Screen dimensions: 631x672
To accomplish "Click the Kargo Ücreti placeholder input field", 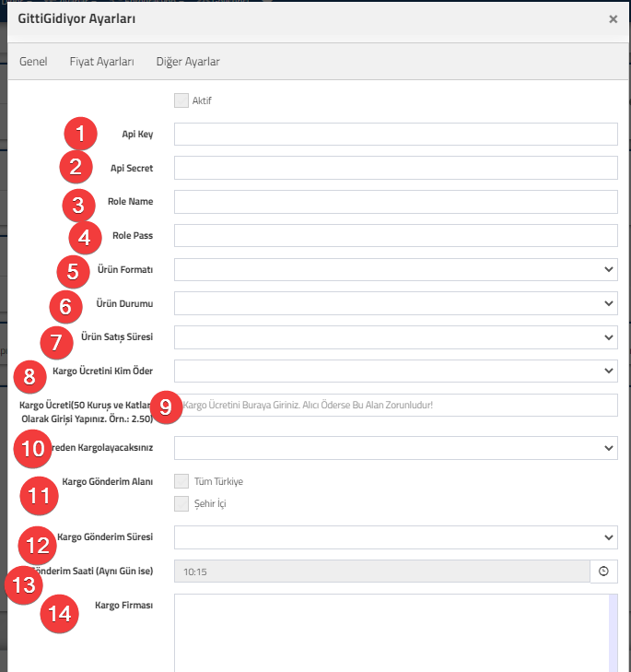I will (x=396, y=405).
